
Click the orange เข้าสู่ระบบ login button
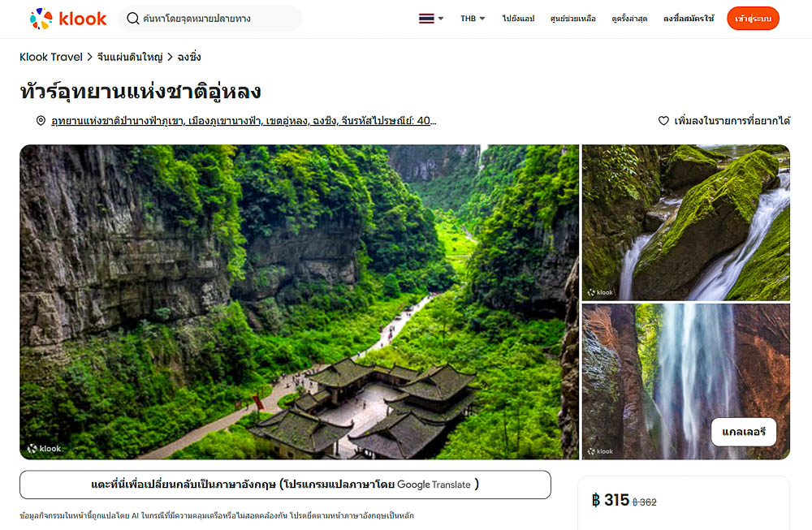point(753,19)
